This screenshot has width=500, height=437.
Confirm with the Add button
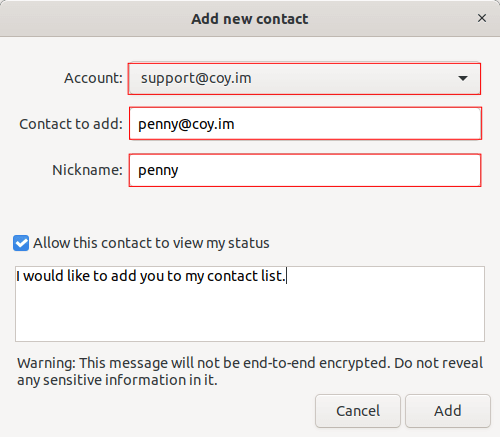[448, 411]
